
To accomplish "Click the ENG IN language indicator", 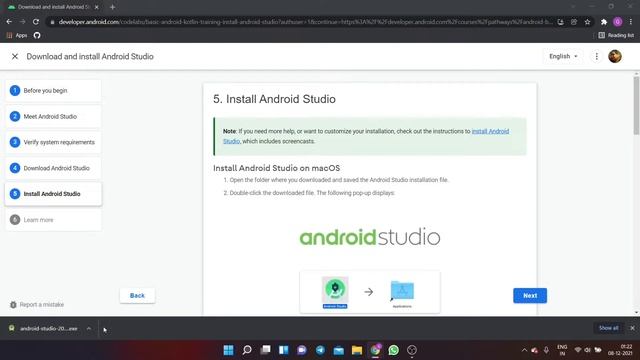I will click(562, 350).
